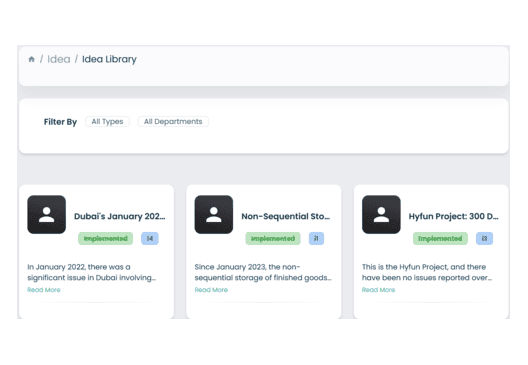Image resolution: width=528 pixels, height=365 pixels.
Task: Click blue count badge on Hyfun card
Action: 484,238
